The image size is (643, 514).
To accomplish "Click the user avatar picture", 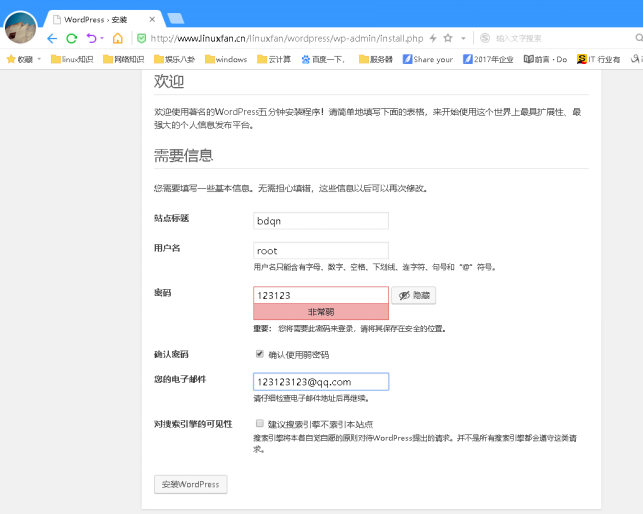I will point(21,27).
